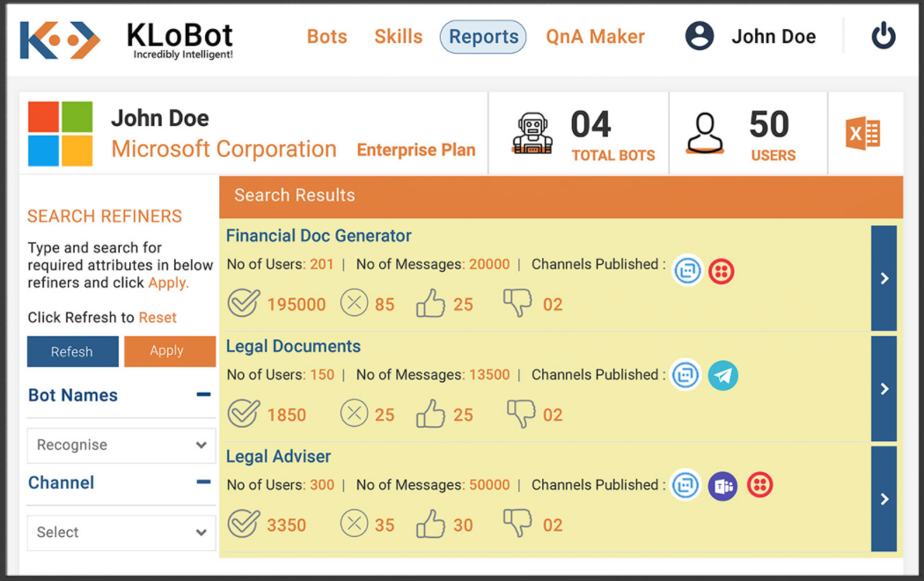
Task: Click the messages value 20000
Action: point(489,264)
